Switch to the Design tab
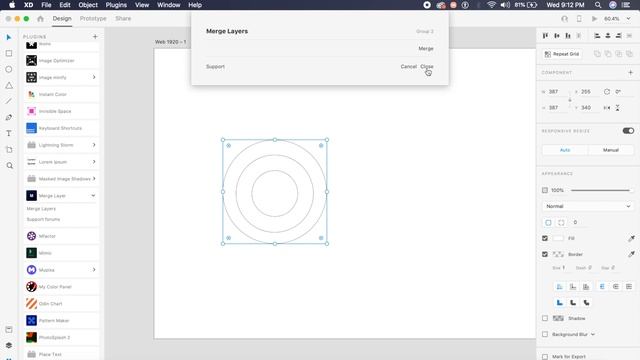 coord(62,18)
